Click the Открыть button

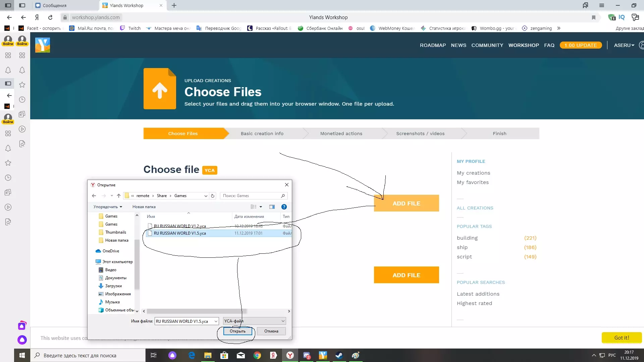(x=237, y=331)
